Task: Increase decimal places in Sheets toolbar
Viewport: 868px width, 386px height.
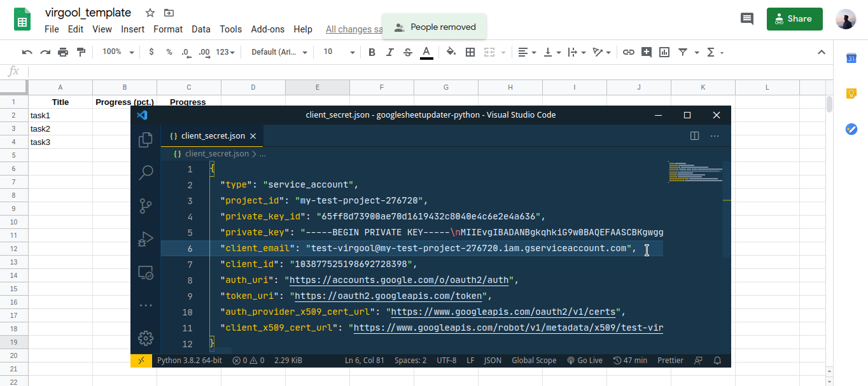Action: coord(204,52)
